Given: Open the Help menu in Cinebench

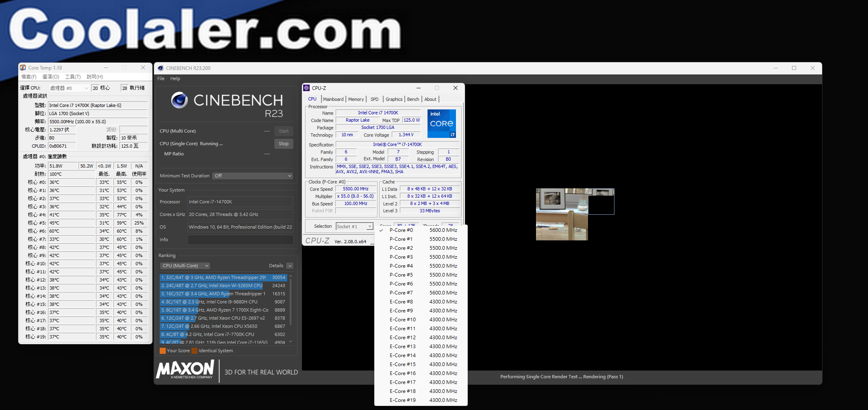Looking at the screenshot, I should click(x=175, y=79).
